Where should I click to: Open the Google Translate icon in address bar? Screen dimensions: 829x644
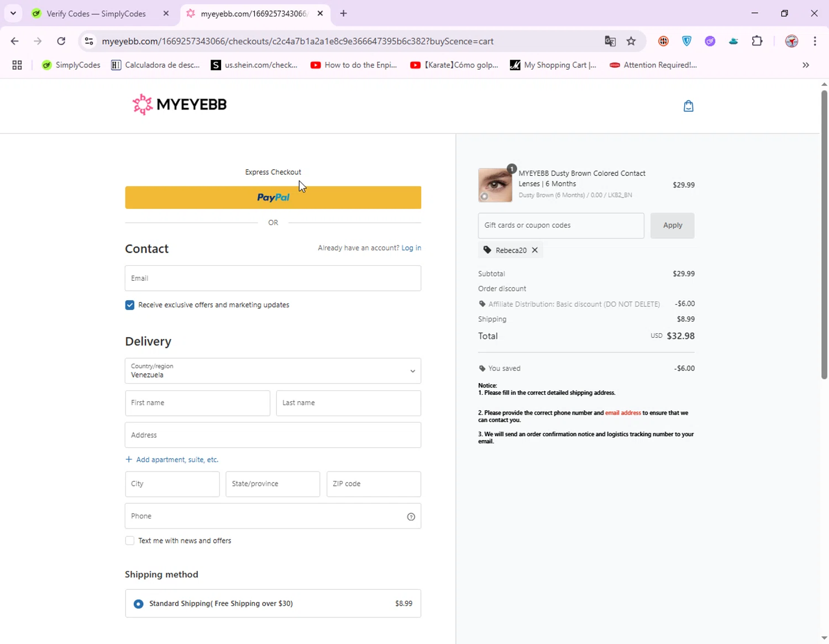click(610, 41)
